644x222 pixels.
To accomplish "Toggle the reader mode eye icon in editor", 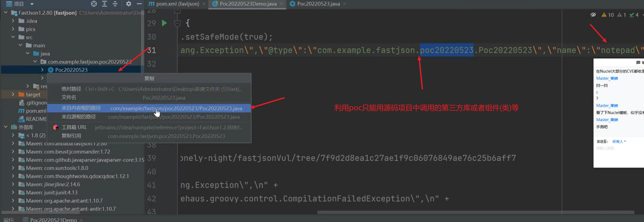I will pyautogui.click(x=593, y=15).
